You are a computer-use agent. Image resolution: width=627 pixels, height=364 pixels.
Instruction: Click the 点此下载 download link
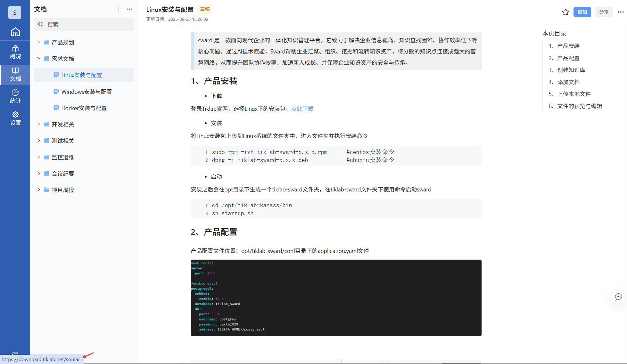[x=302, y=109]
